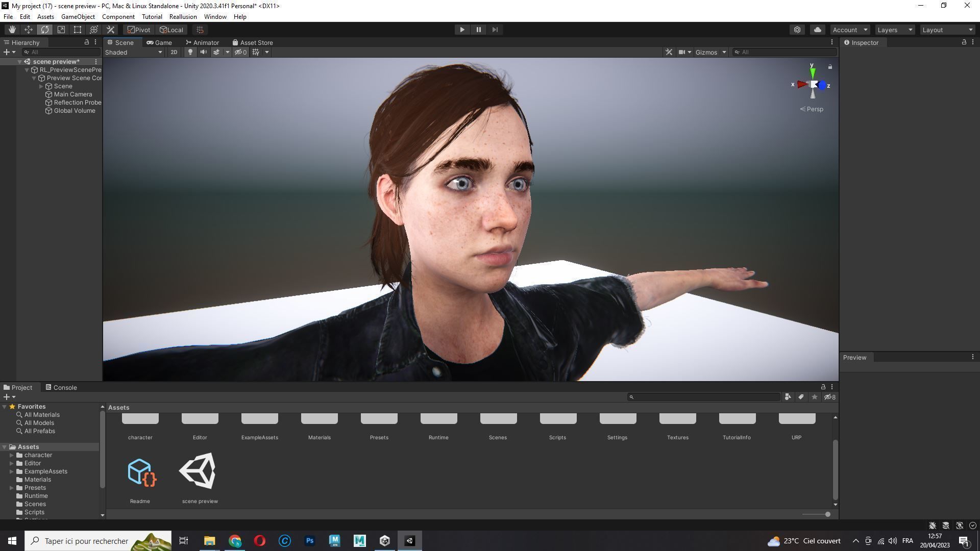
Task: Toggle Pivot/Center handle position
Action: pos(139,30)
